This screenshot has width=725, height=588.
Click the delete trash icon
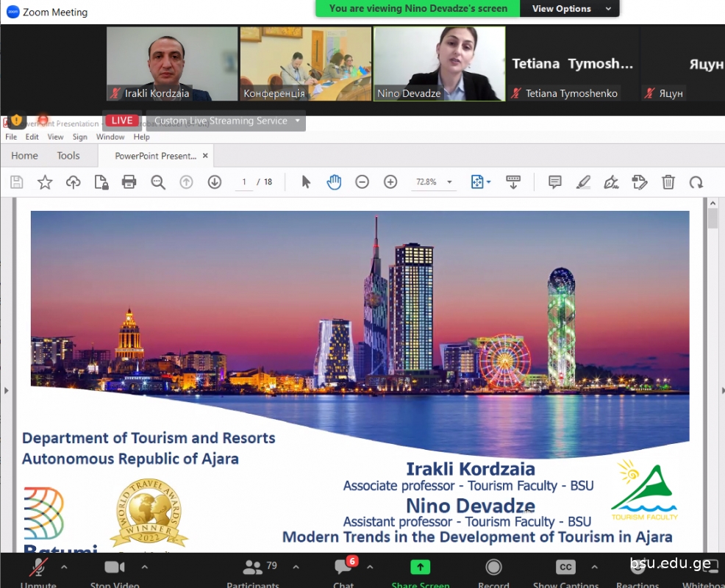click(x=668, y=182)
